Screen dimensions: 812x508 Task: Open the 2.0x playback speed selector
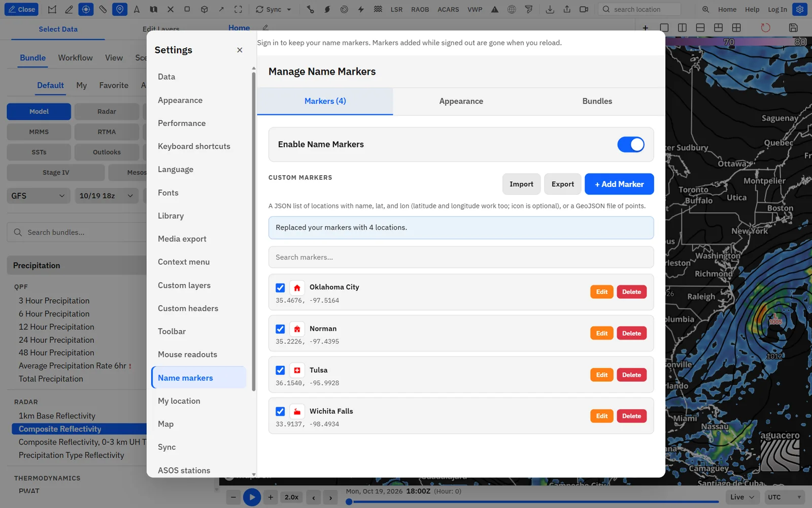pyautogui.click(x=291, y=497)
